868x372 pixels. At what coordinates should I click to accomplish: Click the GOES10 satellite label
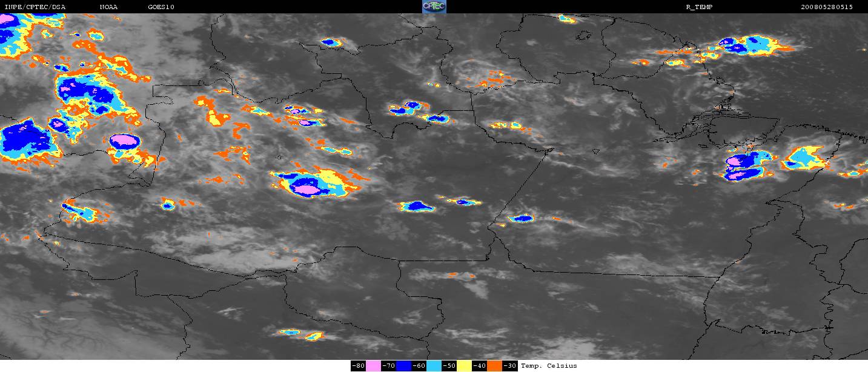pyautogui.click(x=161, y=7)
